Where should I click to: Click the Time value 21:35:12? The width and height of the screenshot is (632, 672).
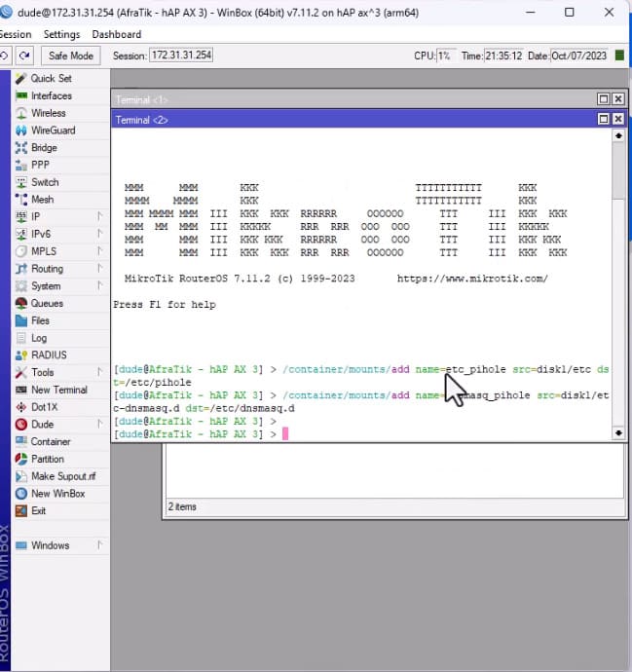coord(503,56)
